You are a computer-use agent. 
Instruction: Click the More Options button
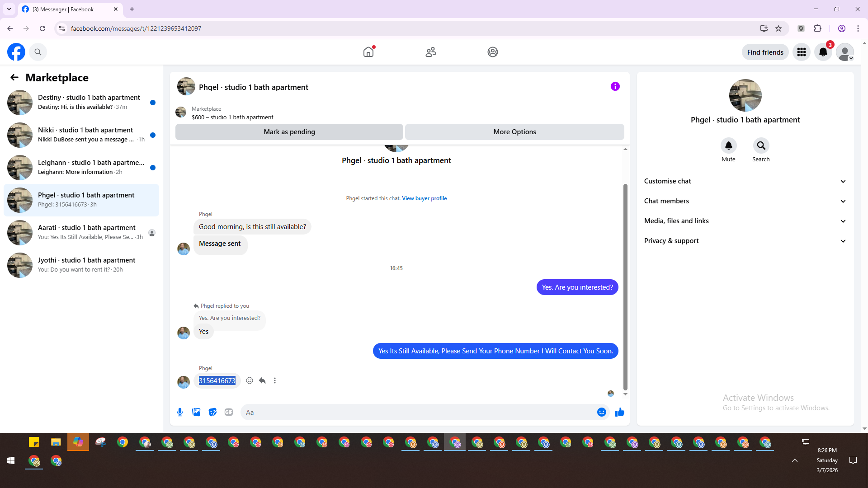coord(514,132)
